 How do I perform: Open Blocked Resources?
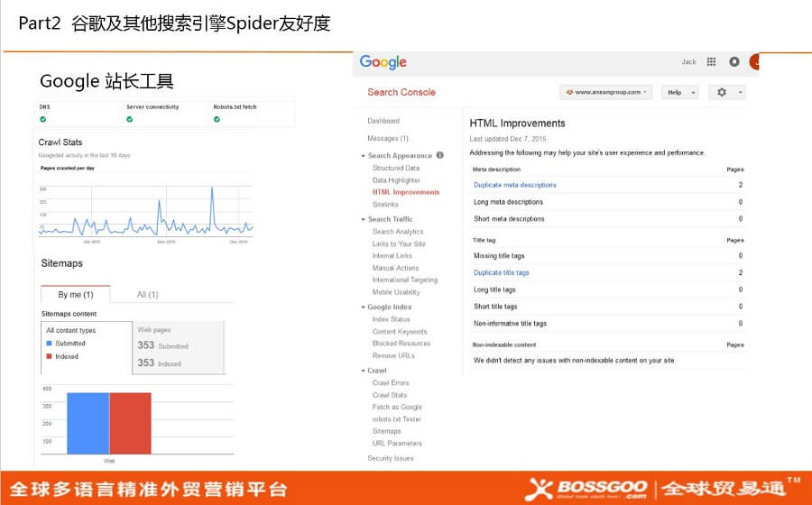click(401, 343)
